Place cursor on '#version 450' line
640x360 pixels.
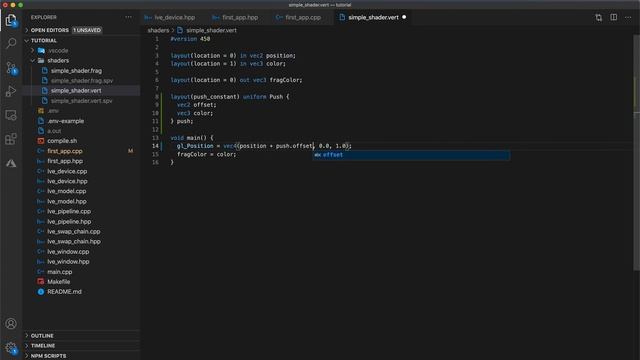190,39
